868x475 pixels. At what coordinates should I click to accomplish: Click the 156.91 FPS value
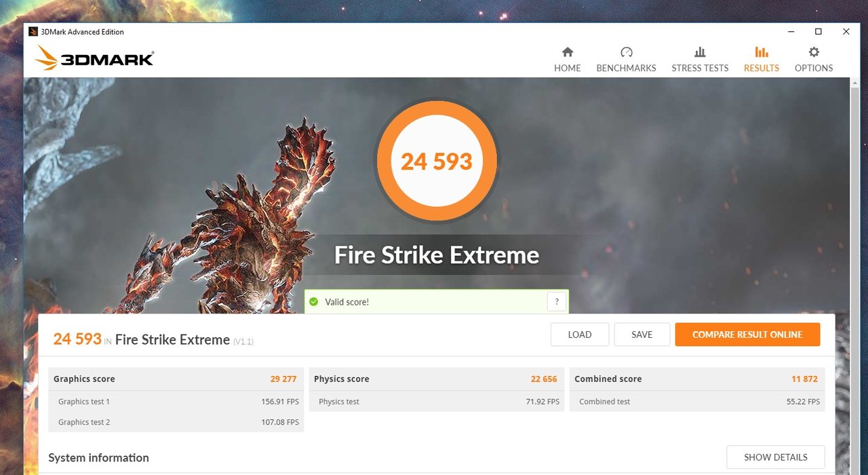point(280,402)
